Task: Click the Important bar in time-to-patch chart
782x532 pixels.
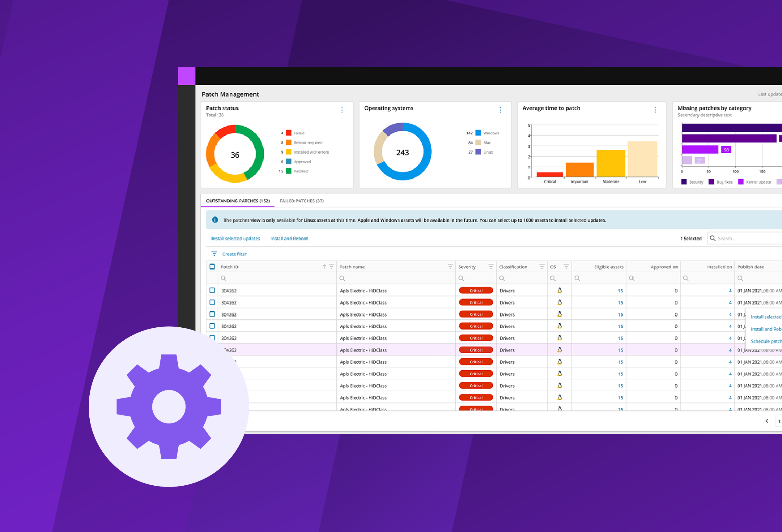Action: pyautogui.click(x=580, y=170)
